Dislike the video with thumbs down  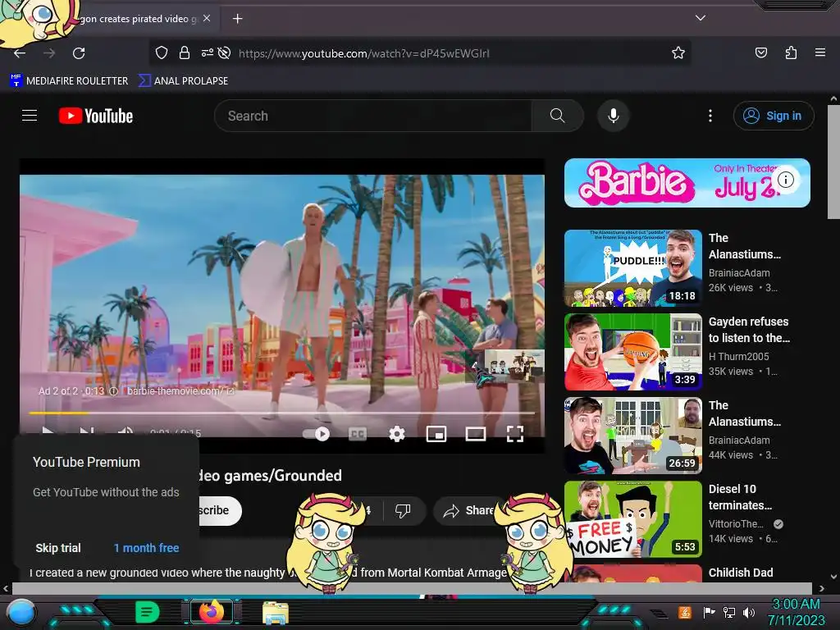coord(403,510)
